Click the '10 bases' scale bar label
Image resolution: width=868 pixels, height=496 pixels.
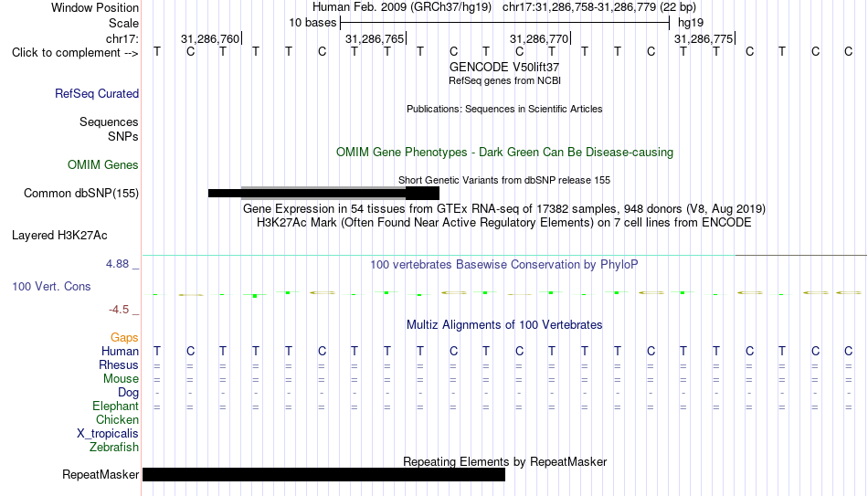click(312, 23)
